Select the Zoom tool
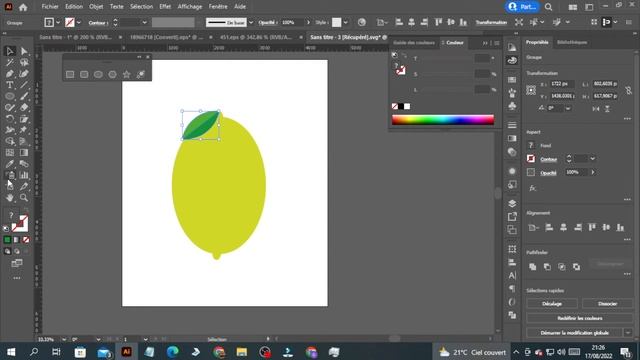640x360 pixels. click(x=24, y=198)
